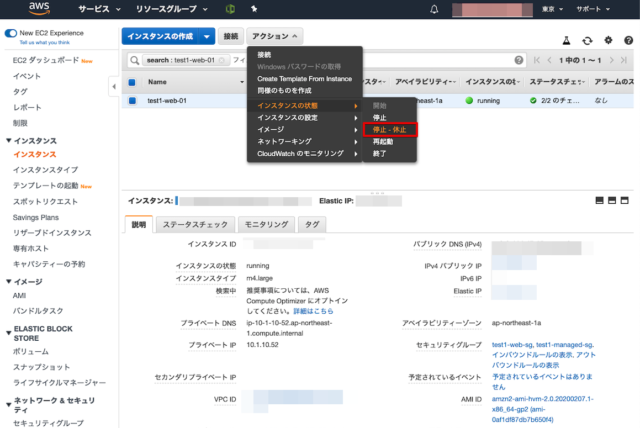
Task: Click the pin shortcuts icon
Action: click(254, 9)
